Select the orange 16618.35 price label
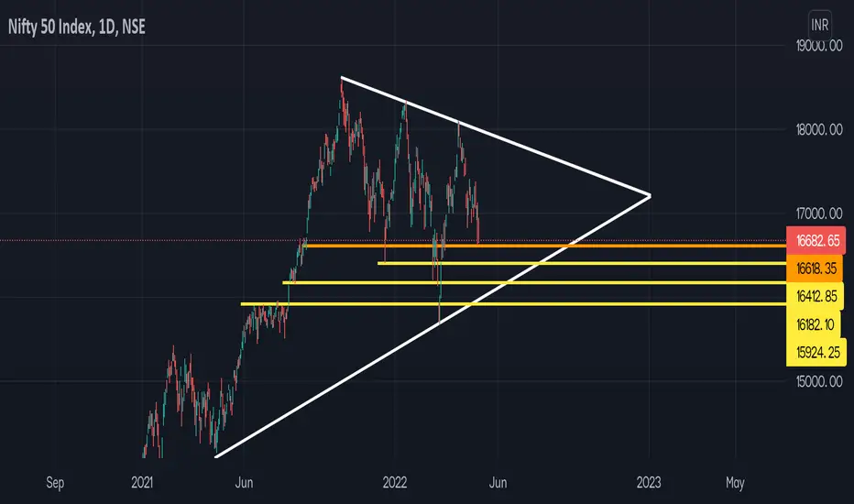Image resolution: width=854 pixels, height=504 pixels. click(815, 268)
